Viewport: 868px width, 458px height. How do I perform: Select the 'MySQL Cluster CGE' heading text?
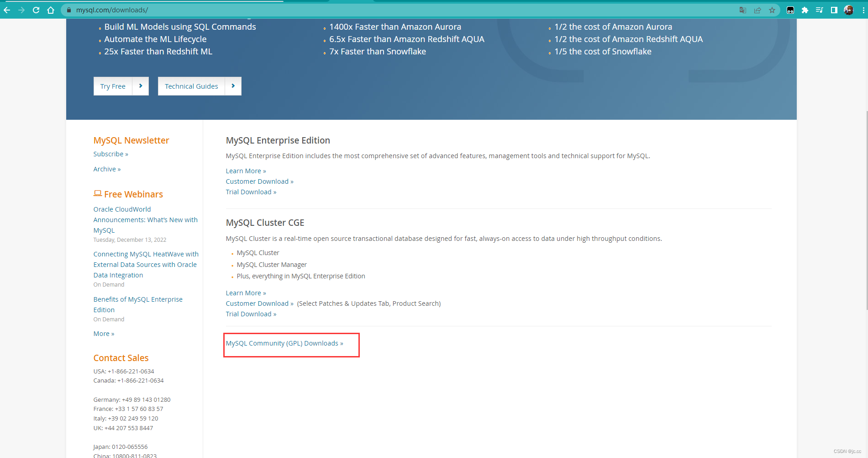[x=265, y=223]
